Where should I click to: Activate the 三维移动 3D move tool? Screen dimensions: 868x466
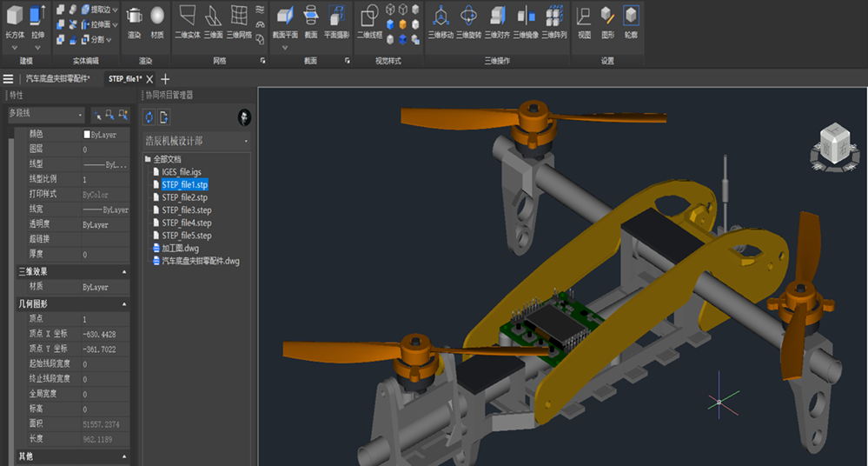pyautogui.click(x=441, y=21)
